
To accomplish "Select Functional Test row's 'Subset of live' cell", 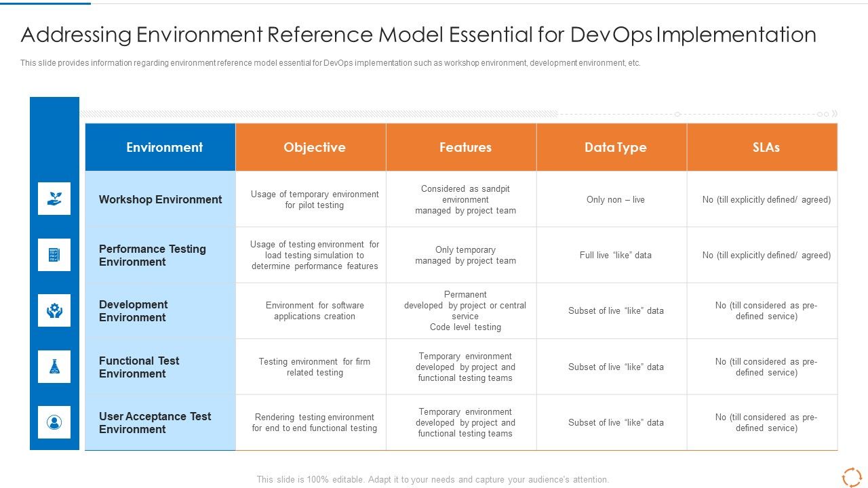I will click(x=612, y=367).
